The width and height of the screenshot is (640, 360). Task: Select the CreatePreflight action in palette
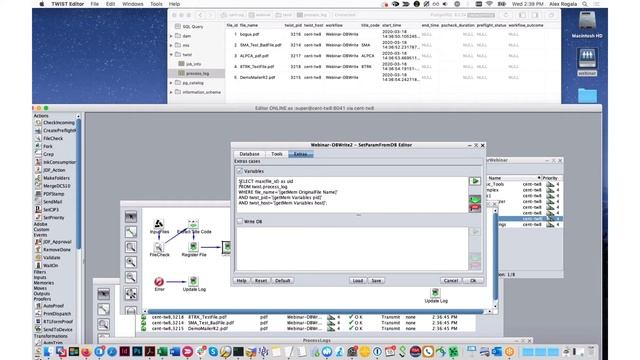(x=56, y=131)
